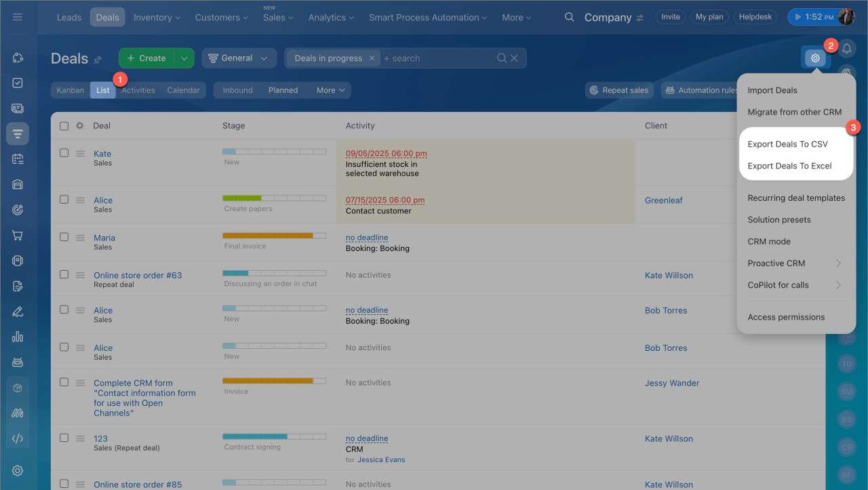Open the dropdown arrow beside Create

(184, 58)
